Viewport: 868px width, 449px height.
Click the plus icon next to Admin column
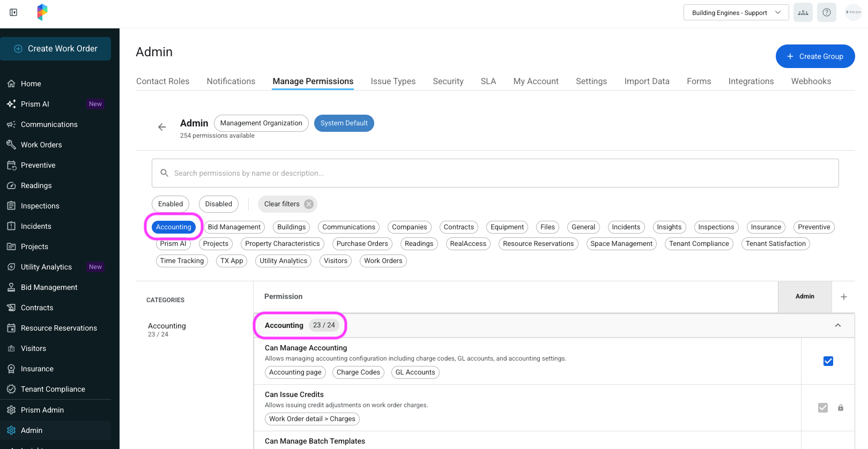tap(843, 297)
